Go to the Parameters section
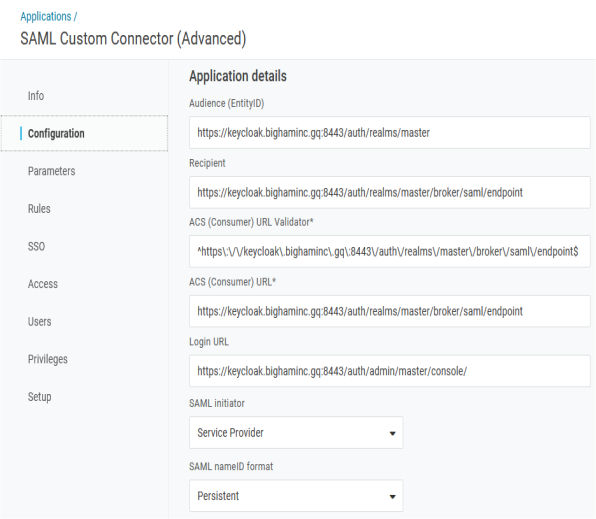Image resolution: width=596 pixels, height=519 pixels. 51,171
